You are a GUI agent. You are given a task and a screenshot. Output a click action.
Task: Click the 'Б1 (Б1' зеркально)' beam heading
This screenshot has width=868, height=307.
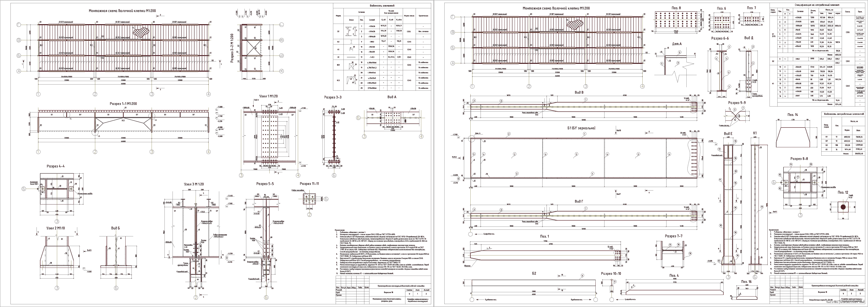pos(581,128)
